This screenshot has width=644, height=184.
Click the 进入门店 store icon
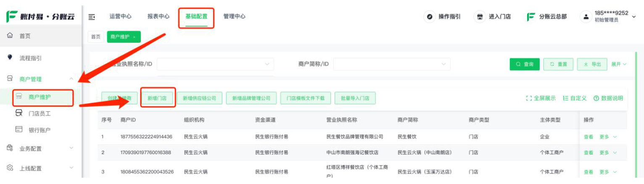click(x=480, y=17)
